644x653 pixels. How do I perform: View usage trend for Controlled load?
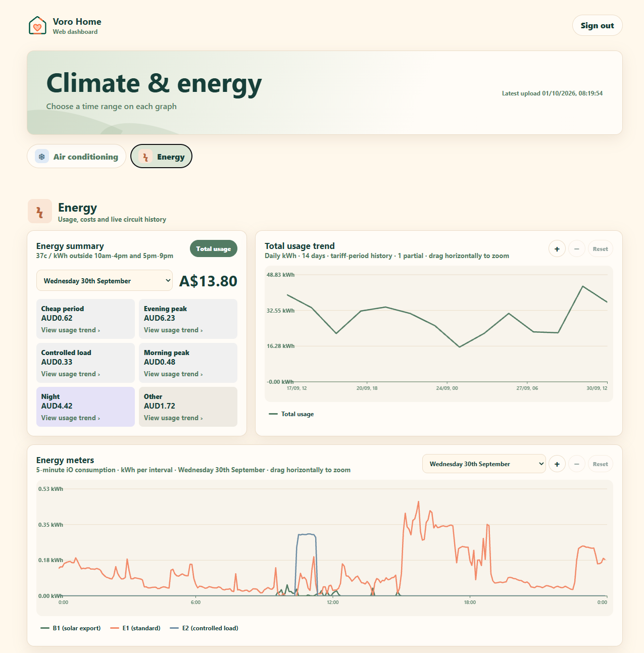[x=71, y=374]
